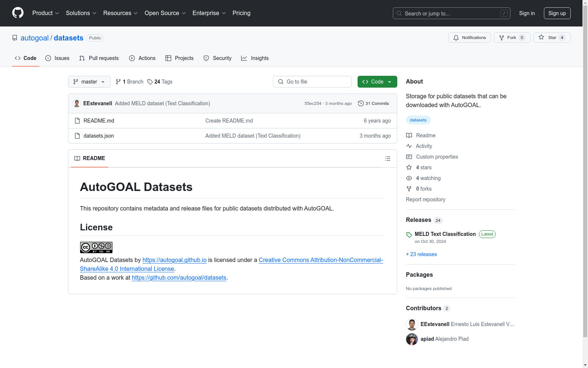
Task: Open the Security tab
Action: coord(218,58)
